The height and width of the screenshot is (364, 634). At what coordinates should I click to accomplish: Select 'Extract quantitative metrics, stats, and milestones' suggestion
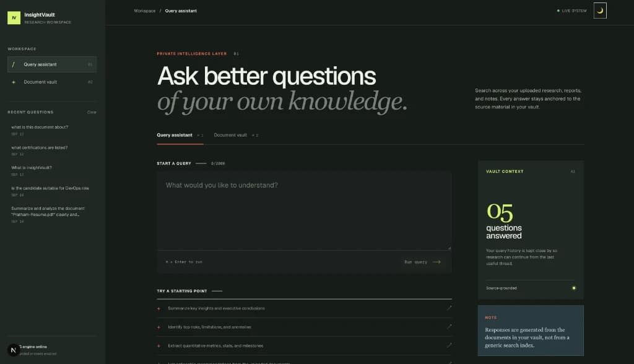click(304, 346)
